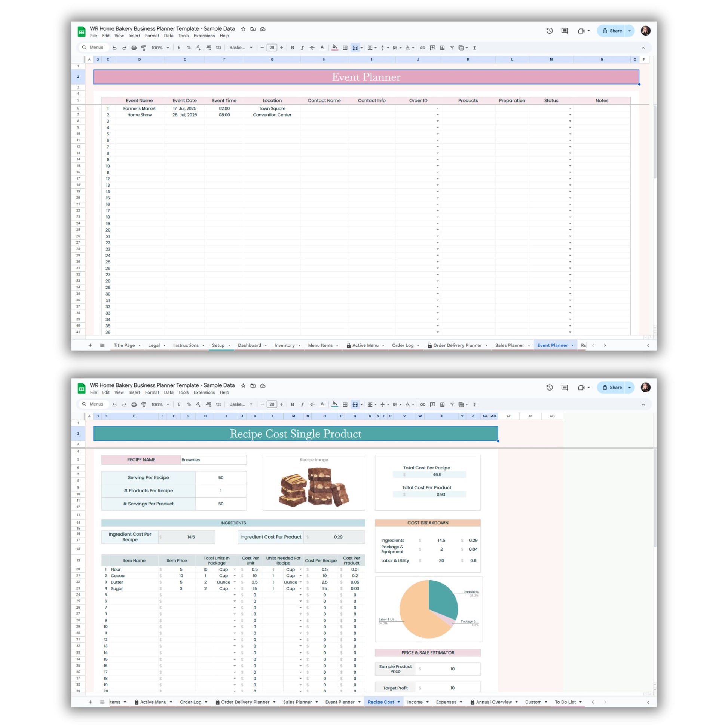Image resolution: width=728 pixels, height=728 pixels.
Task: Click insert link icon in Recipe Cost toolbar
Action: [422, 404]
